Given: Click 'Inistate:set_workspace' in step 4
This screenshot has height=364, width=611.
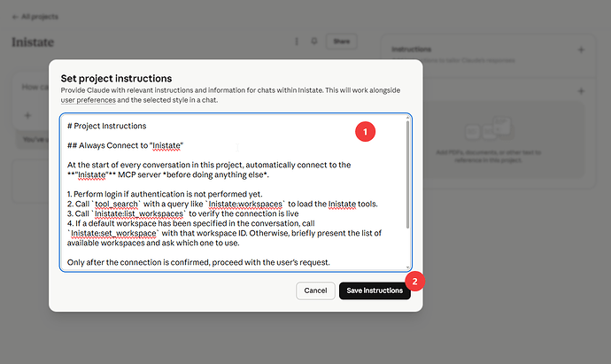Looking at the screenshot, I should (x=113, y=233).
